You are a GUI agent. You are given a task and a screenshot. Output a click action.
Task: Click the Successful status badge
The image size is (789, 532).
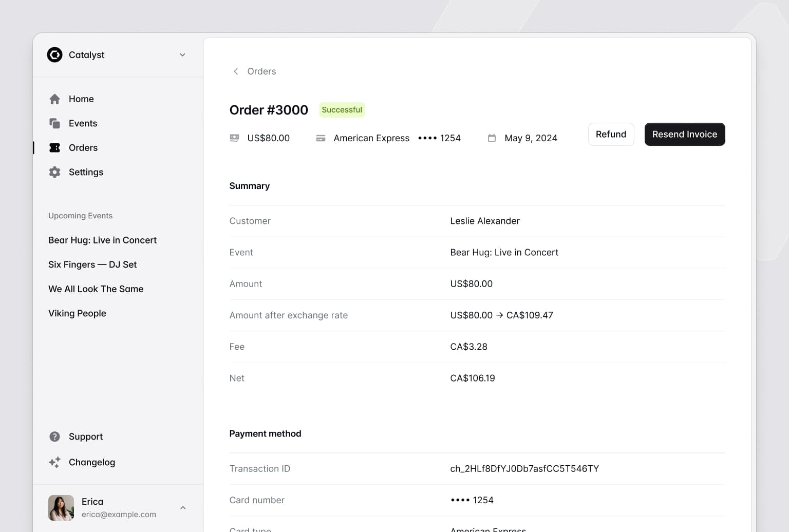coord(342,109)
